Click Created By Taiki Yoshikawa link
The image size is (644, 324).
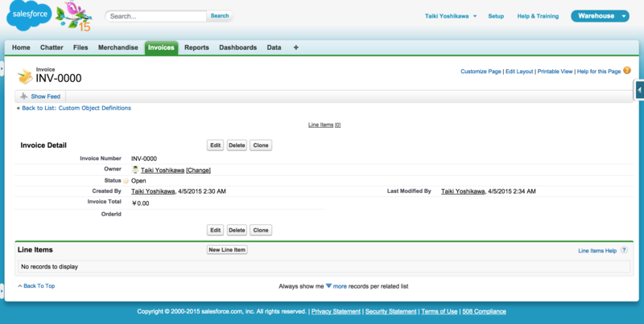tap(153, 191)
